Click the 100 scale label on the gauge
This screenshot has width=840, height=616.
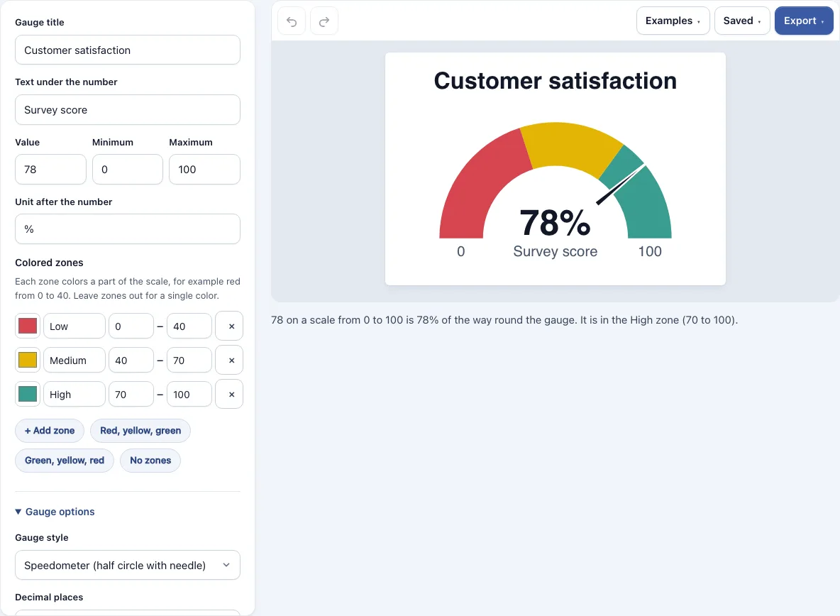point(650,251)
